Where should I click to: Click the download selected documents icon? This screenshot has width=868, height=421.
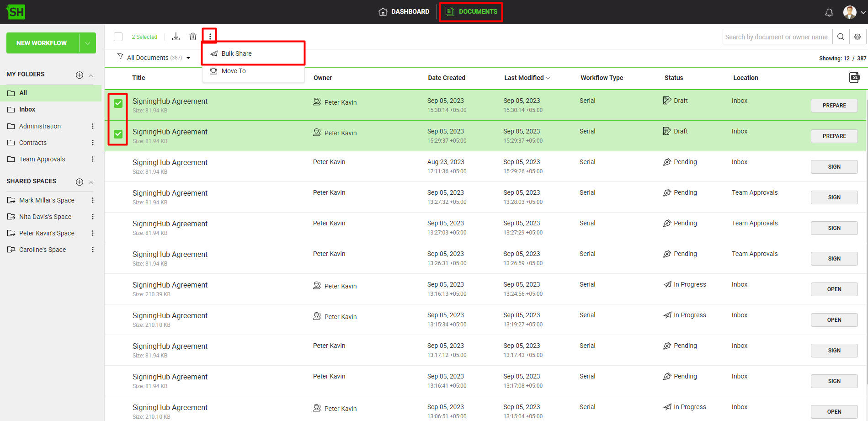pyautogui.click(x=176, y=37)
